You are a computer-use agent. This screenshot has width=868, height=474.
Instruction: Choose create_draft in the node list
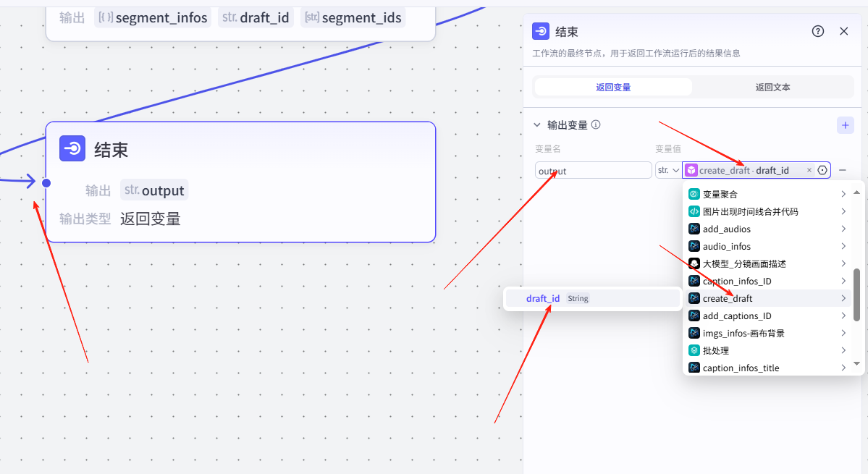728,298
